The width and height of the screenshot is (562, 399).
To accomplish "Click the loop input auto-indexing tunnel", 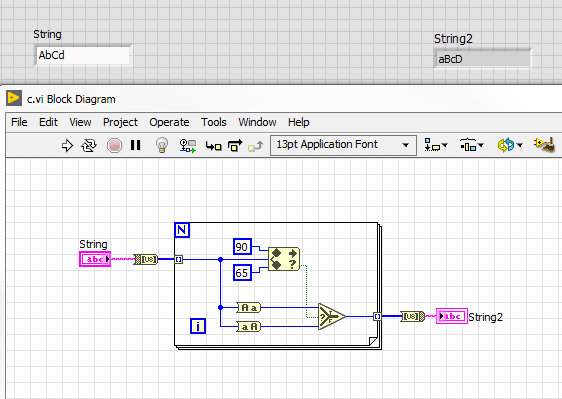I will [178, 259].
